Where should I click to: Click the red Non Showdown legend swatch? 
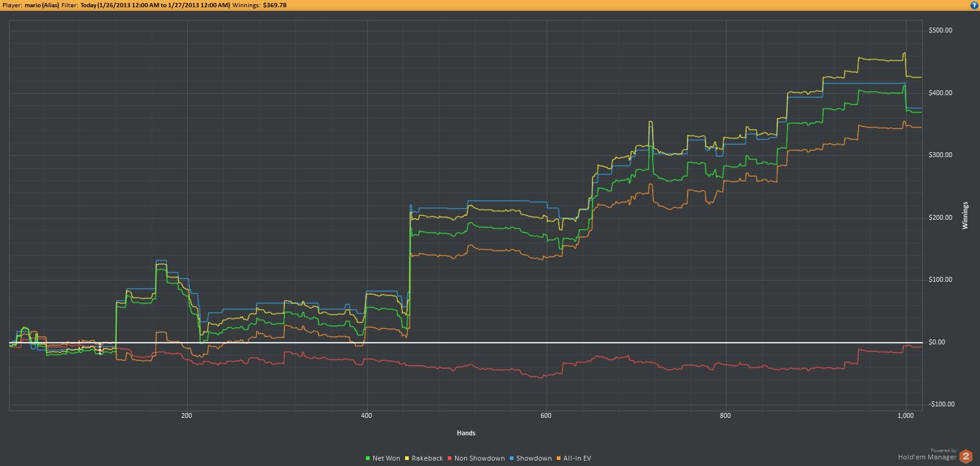[450, 459]
